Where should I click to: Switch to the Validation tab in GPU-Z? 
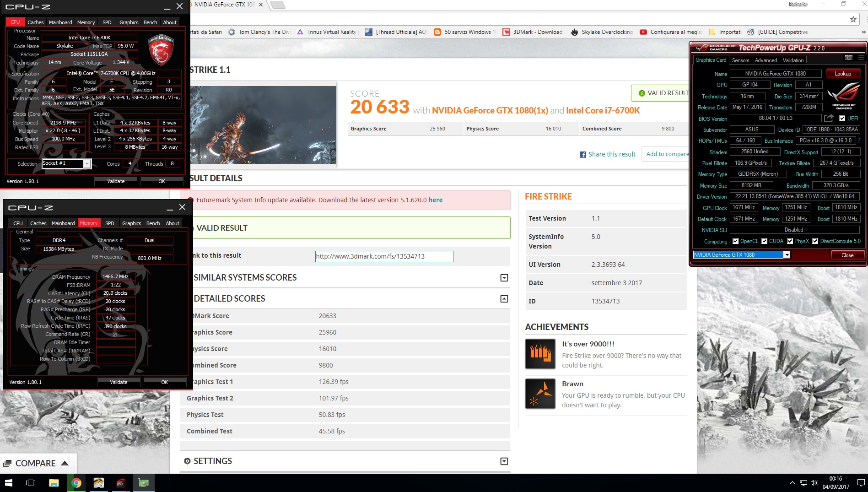pyautogui.click(x=793, y=60)
